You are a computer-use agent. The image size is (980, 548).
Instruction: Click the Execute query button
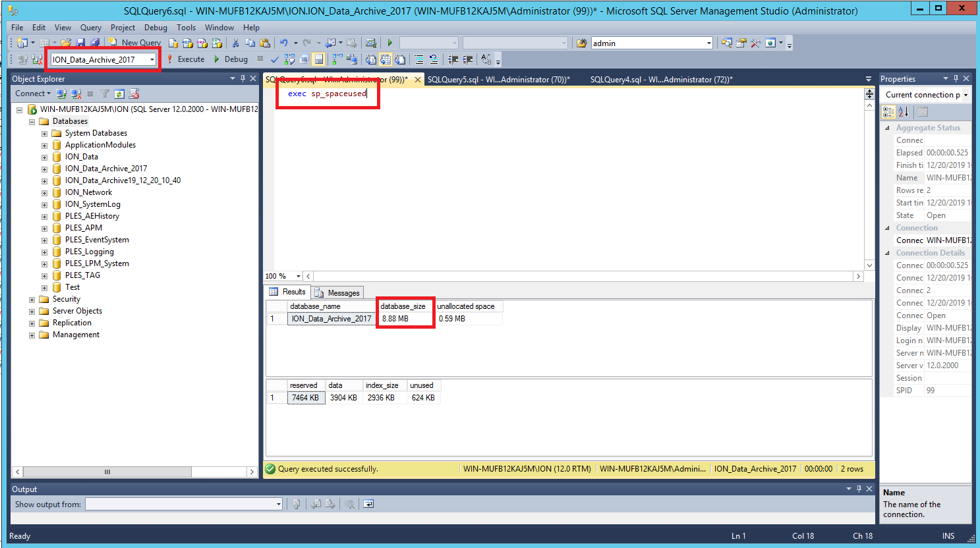tap(185, 59)
